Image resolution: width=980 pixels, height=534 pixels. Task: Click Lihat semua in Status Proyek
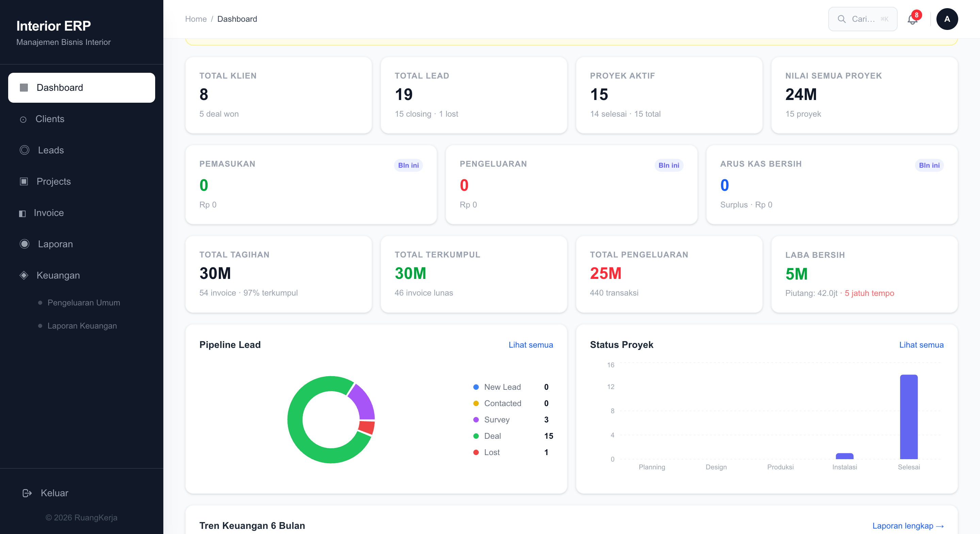[x=921, y=345]
